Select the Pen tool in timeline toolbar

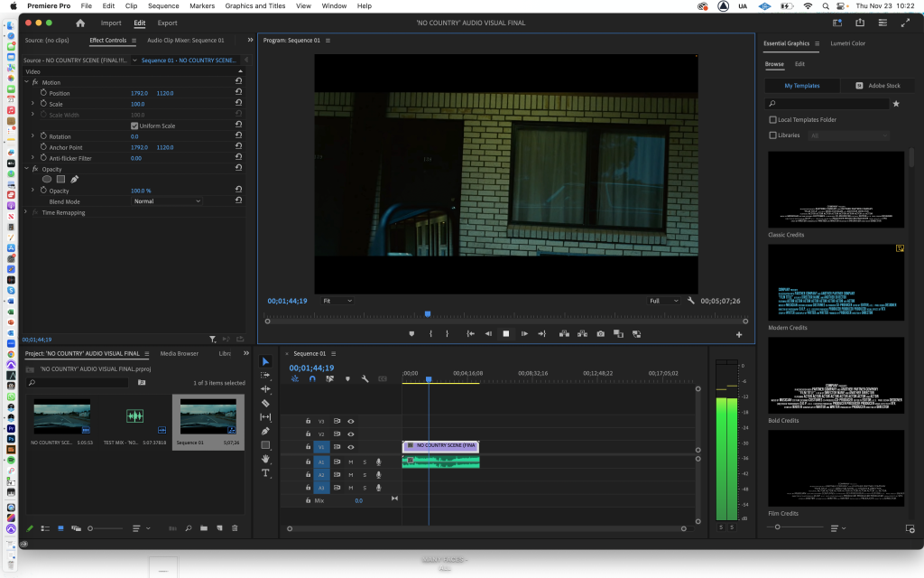(x=265, y=431)
